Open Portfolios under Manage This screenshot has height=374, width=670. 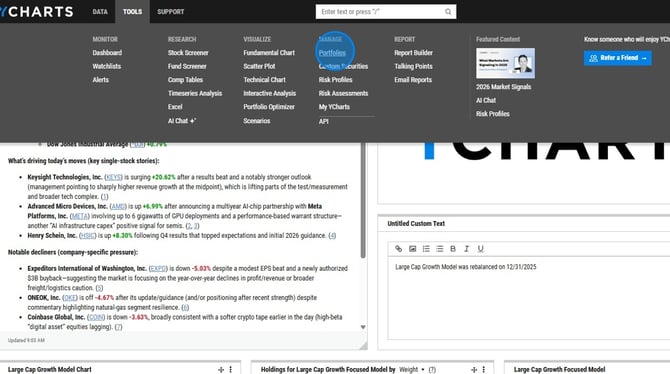pos(332,53)
